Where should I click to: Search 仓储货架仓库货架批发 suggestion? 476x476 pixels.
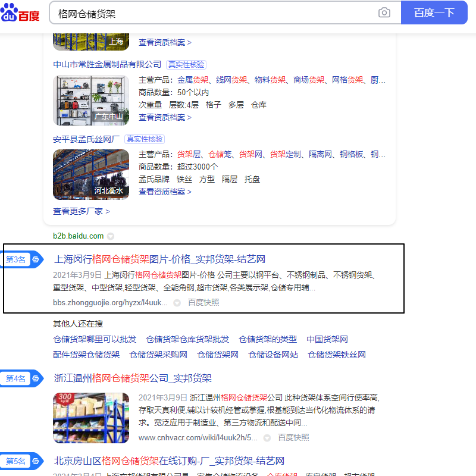pyautogui.click(x=187, y=339)
